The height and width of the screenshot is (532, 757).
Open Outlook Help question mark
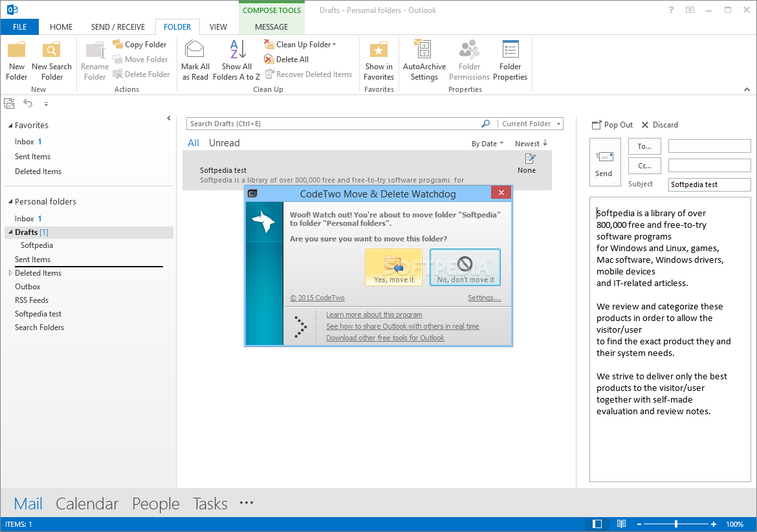pyautogui.click(x=671, y=10)
